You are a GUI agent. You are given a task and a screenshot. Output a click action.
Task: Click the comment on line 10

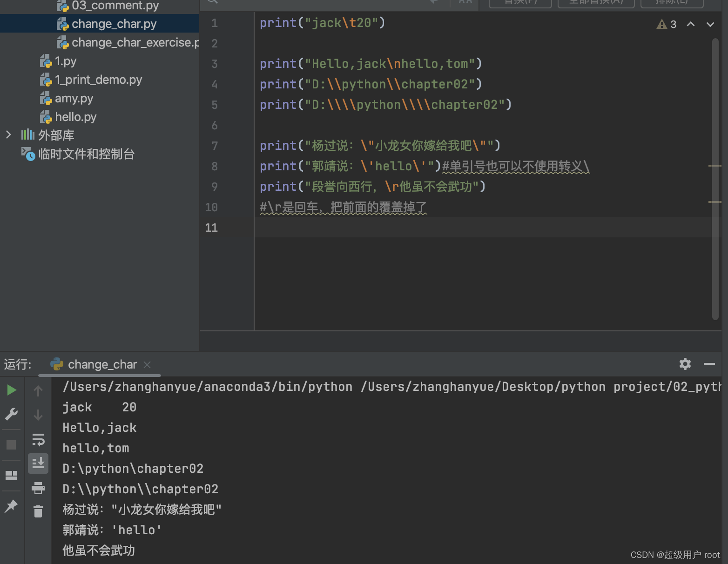tap(343, 207)
